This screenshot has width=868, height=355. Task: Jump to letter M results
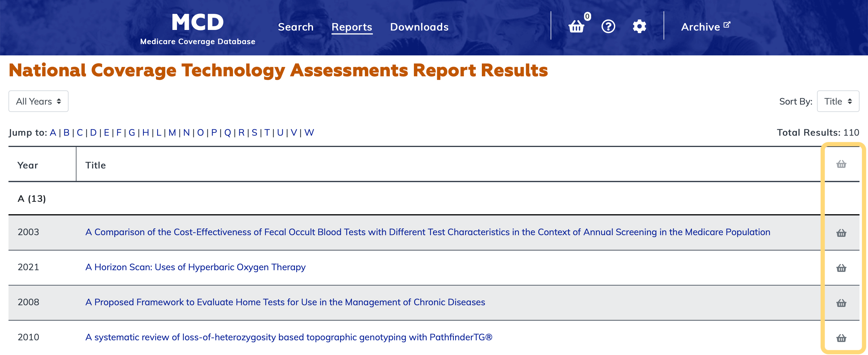pyautogui.click(x=172, y=133)
